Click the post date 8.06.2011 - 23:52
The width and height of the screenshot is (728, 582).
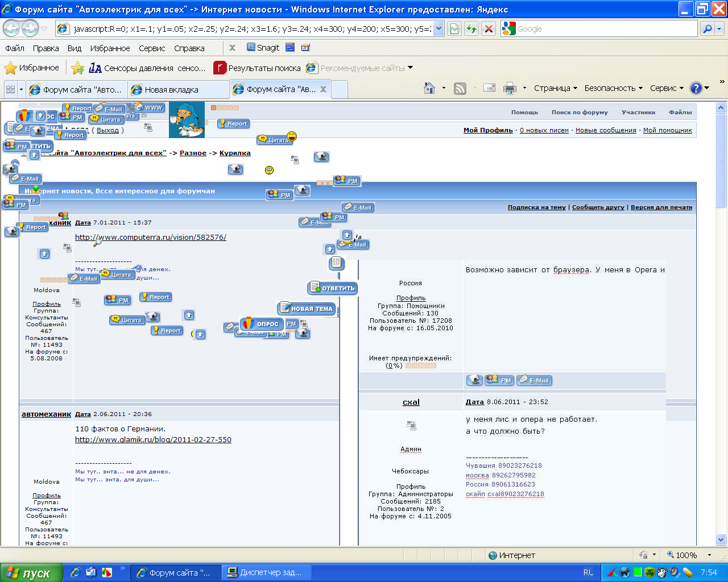(518, 402)
